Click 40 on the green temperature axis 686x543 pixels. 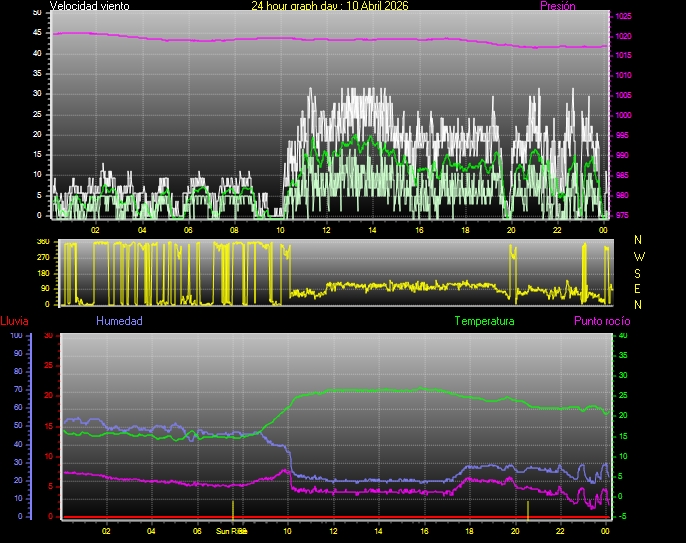[623, 336]
